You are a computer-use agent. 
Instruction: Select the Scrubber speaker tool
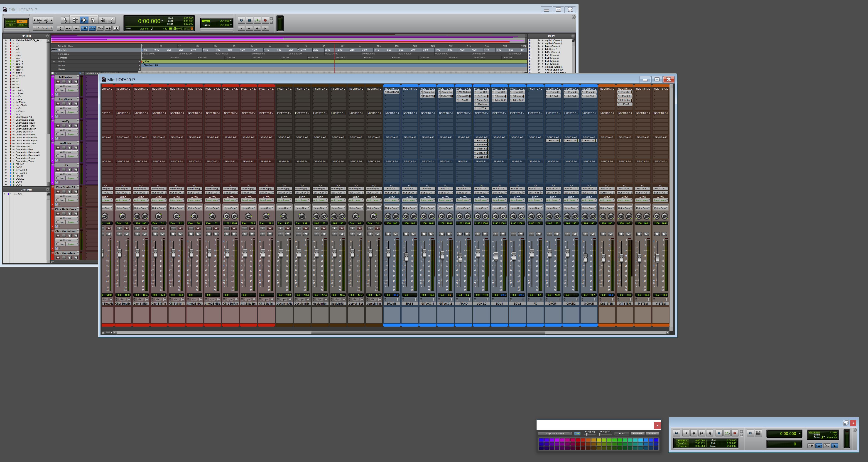(x=103, y=20)
